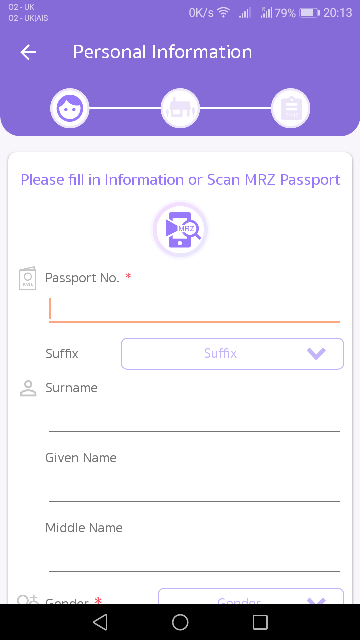
Task: Jump to the house step icon
Action: coord(180,108)
